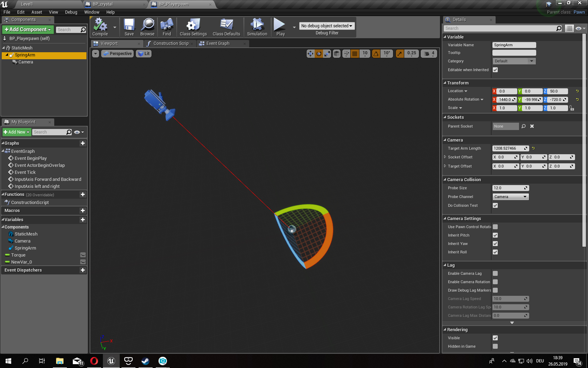Open Class Settings
Viewport: 588px width, 368px height.
tap(193, 27)
